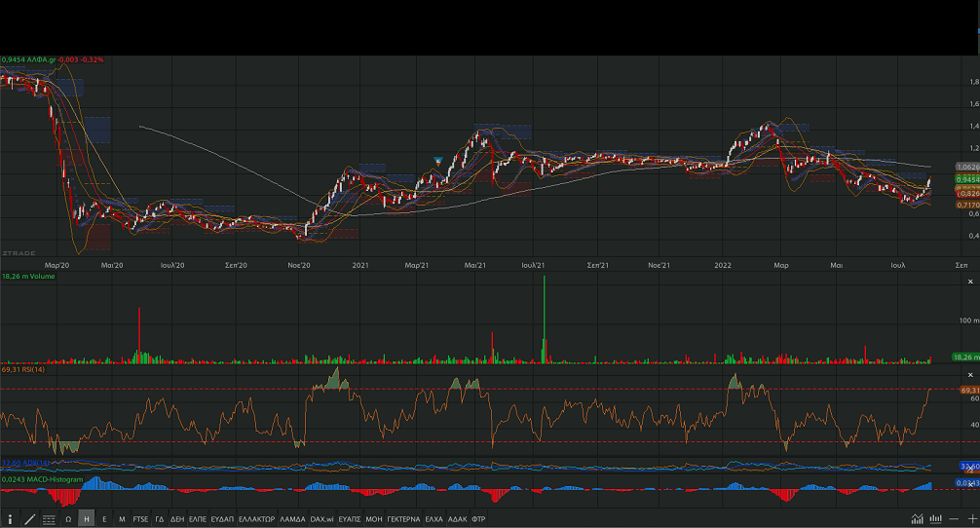The width and height of the screenshot is (980, 528).
Task: Open the dashed lines list icon
Action: point(48,519)
